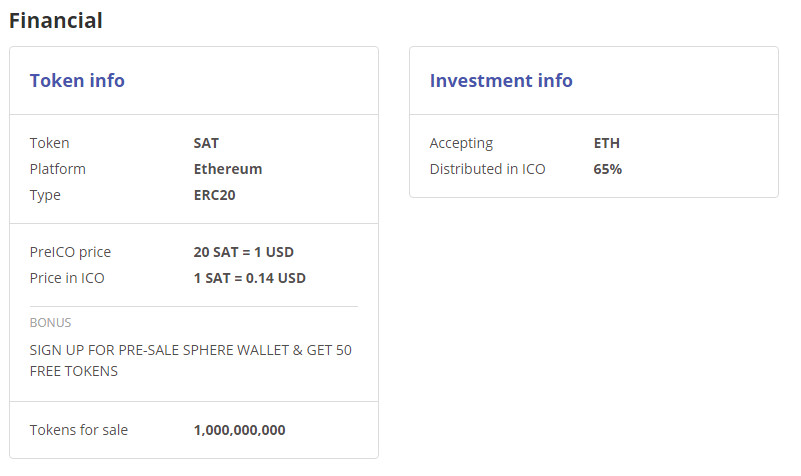This screenshot has height=476, width=801.
Task: Select the 65% distribution value
Action: click(608, 169)
